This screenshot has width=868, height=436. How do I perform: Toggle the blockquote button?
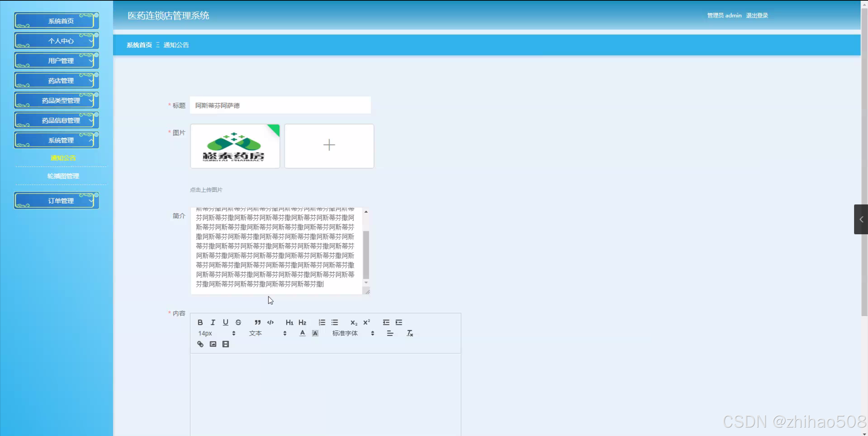[x=258, y=322]
